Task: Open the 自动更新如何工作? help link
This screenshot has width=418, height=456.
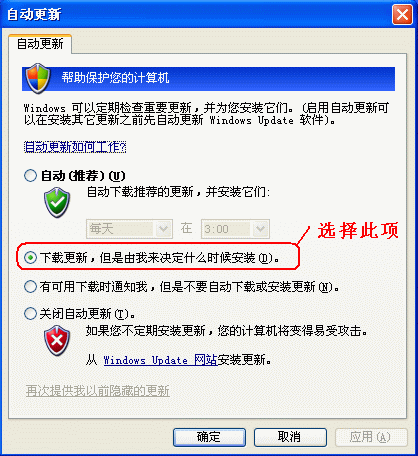Action: tap(75, 147)
